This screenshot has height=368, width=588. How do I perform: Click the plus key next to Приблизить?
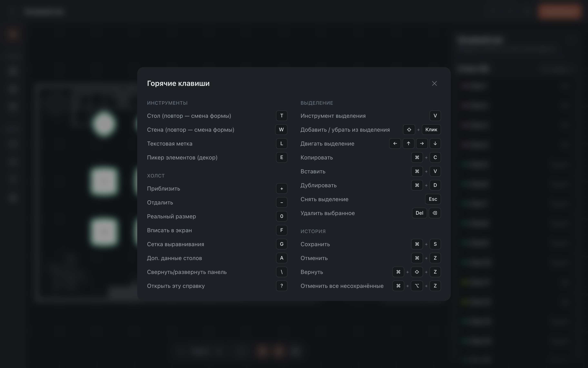pyautogui.click(x=282, y=189)
